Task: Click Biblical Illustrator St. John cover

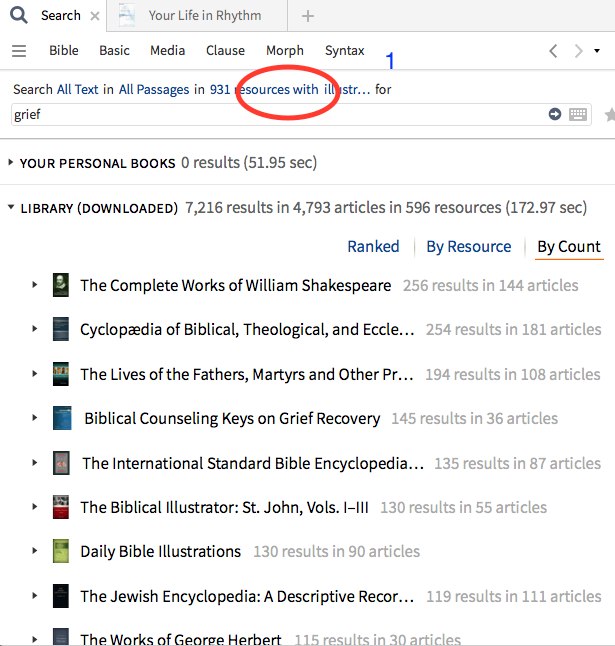Action: click(61, 507)
